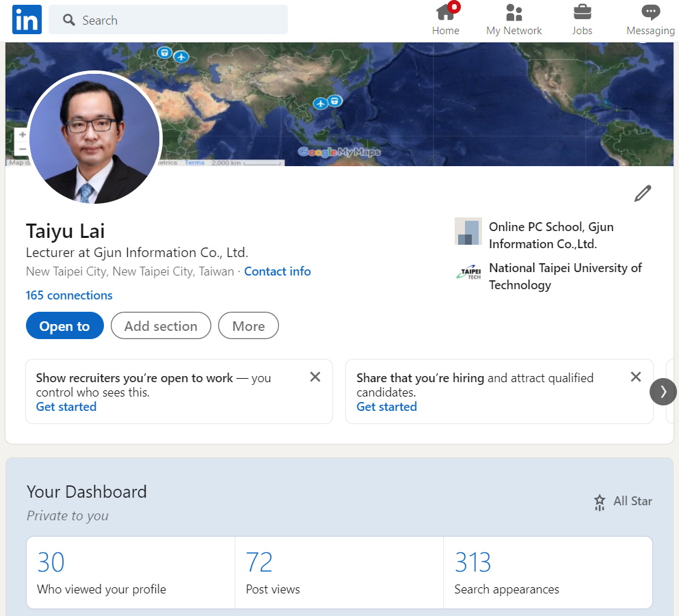
Task: Close the share you're hiring card
Action: coord(635,377)
